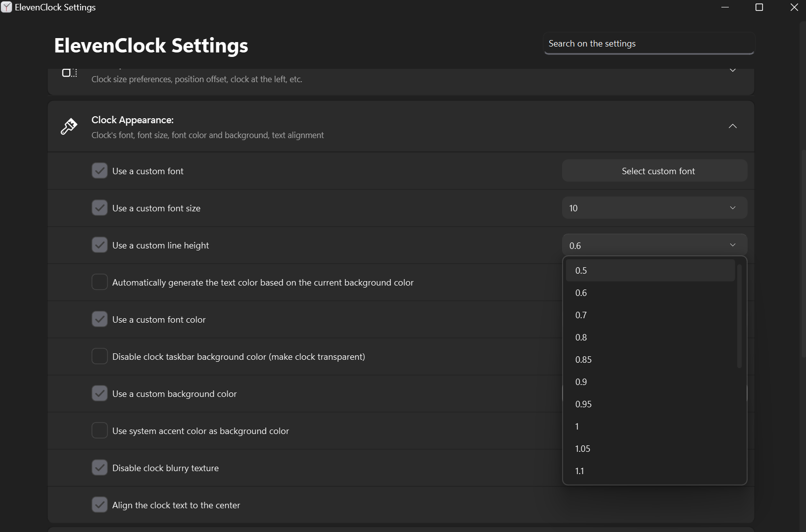The width and height of the screenshot is (806, 532).
Task: Disable "Use a custom font size"
Action: 99,207
